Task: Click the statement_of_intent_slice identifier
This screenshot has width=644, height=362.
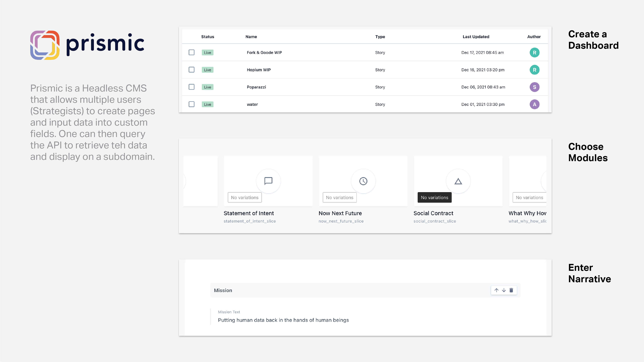Action: 250,221
